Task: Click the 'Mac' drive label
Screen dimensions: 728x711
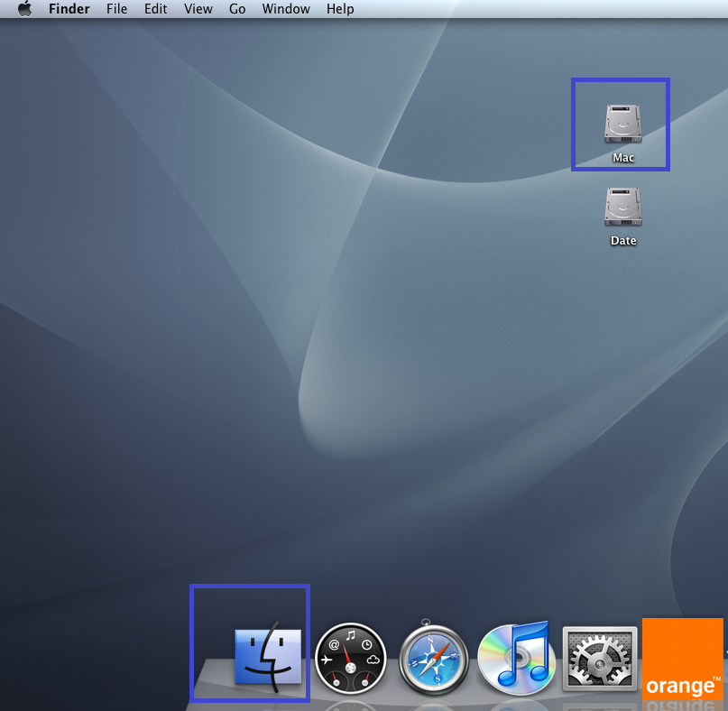Action: point(623,158)
